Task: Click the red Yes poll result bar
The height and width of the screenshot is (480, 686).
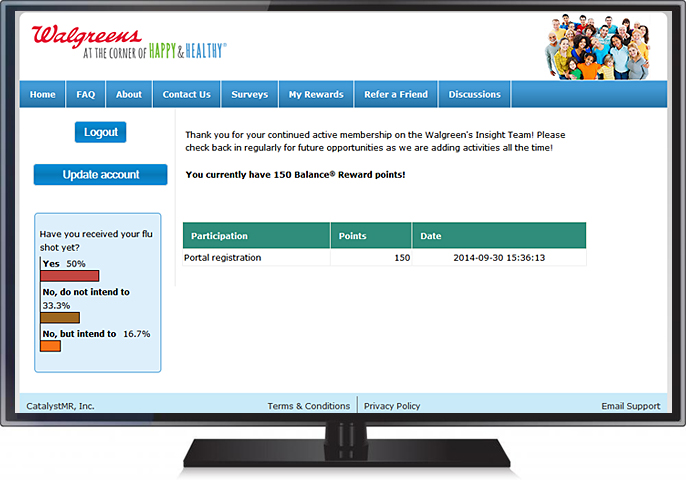Action: click(x=69, y=276)
